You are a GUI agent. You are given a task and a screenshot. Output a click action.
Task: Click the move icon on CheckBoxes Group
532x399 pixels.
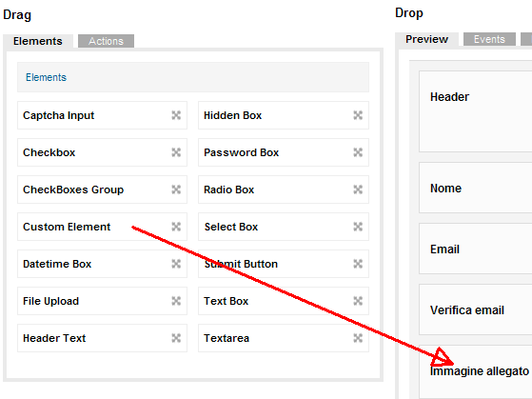176,190
